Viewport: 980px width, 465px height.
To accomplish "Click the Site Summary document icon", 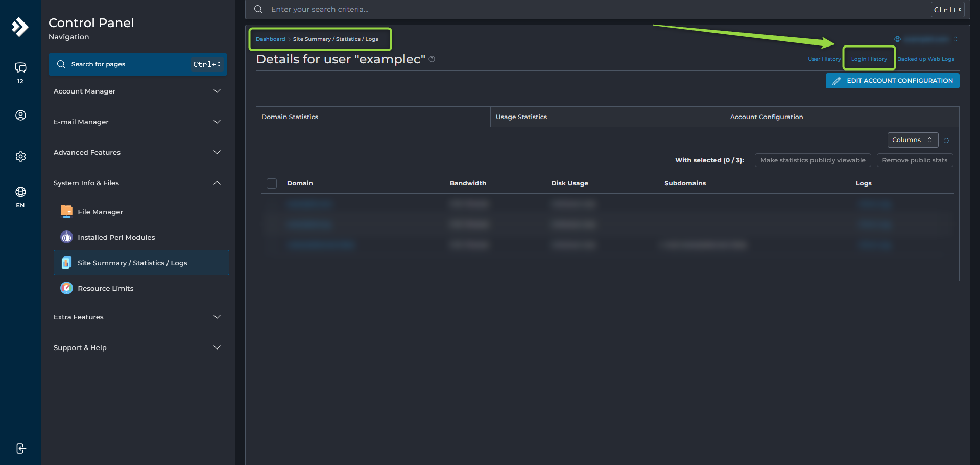I will pos(66,263).
